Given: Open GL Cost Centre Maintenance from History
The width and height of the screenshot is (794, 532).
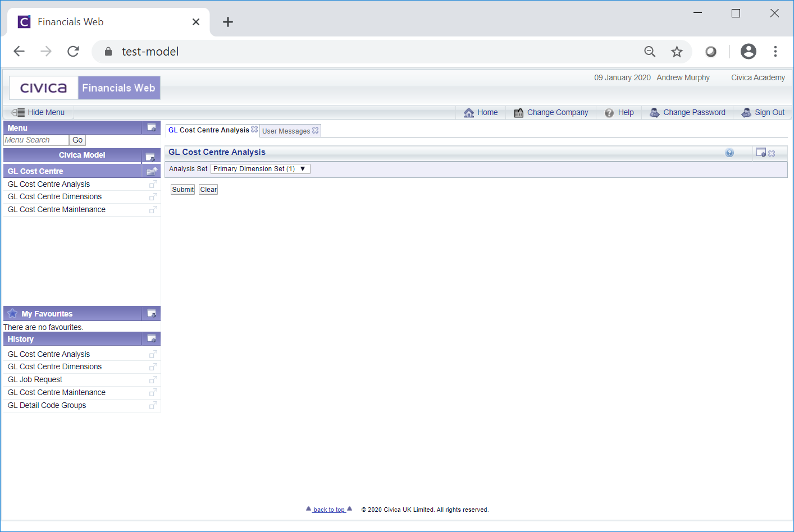Looking at the screenshot, I should point(57,392).
